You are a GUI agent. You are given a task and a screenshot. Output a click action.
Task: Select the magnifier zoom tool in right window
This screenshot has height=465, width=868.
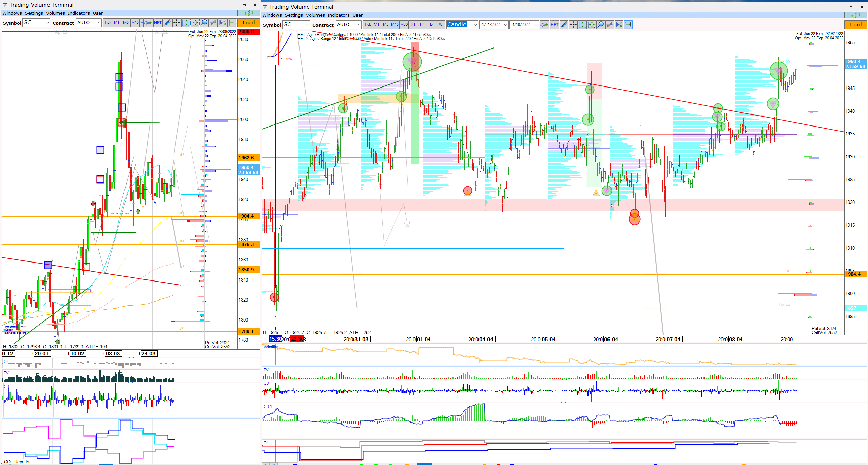600,24
